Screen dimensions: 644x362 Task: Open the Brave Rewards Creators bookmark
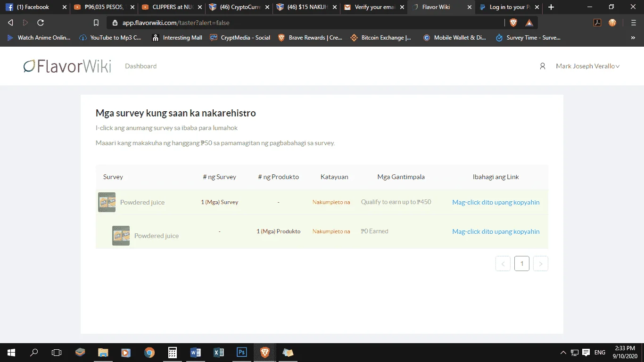click(310, 38)
